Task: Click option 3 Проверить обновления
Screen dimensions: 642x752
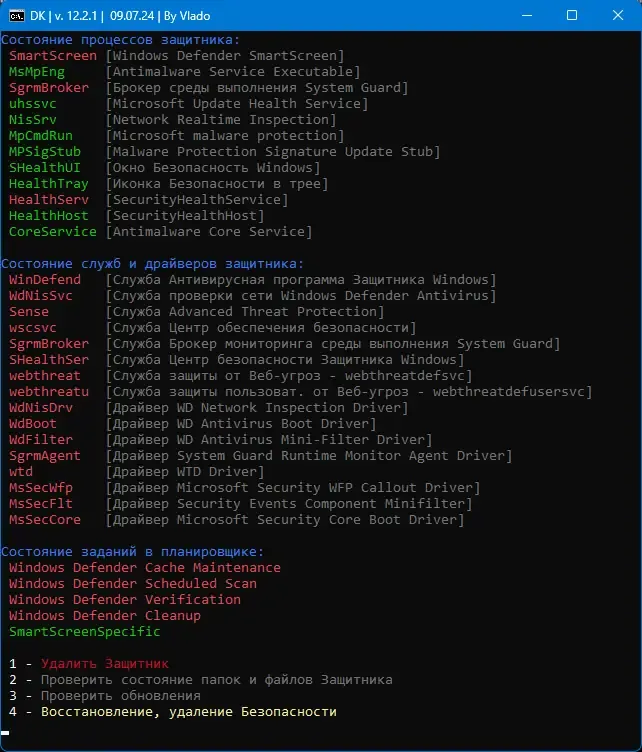Action: [x=120, y=695]
